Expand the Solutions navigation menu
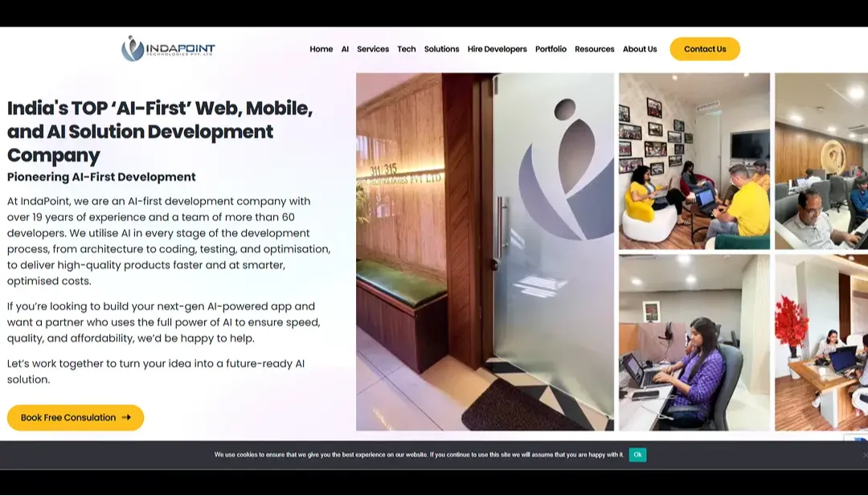The height and width of the screenshot is (496, 868). (x=441, y=49)
